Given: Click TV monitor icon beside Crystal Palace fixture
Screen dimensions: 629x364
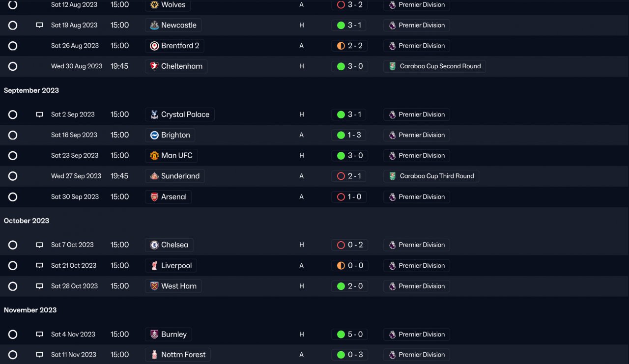Looking at the screenshot, I should [x=40, y=115].
